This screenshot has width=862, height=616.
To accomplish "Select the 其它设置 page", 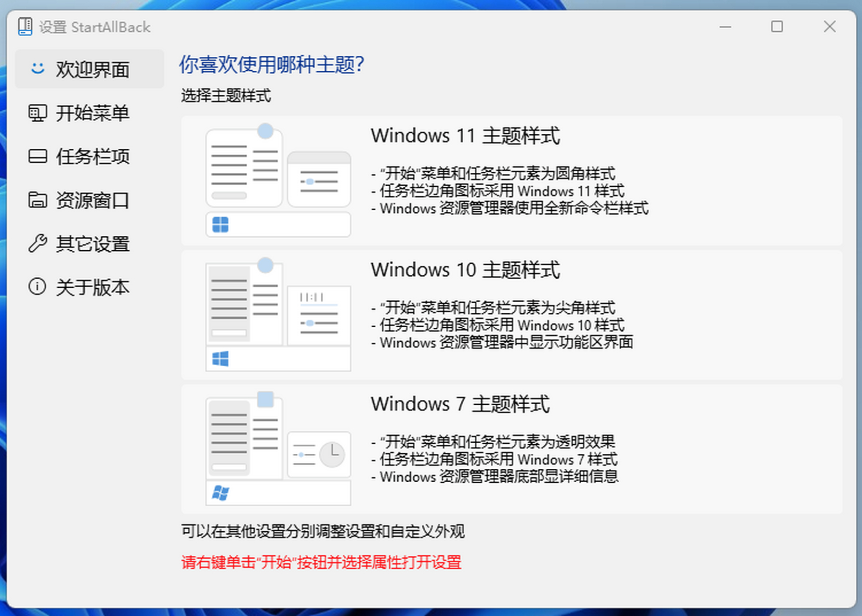I will (90, 244).
